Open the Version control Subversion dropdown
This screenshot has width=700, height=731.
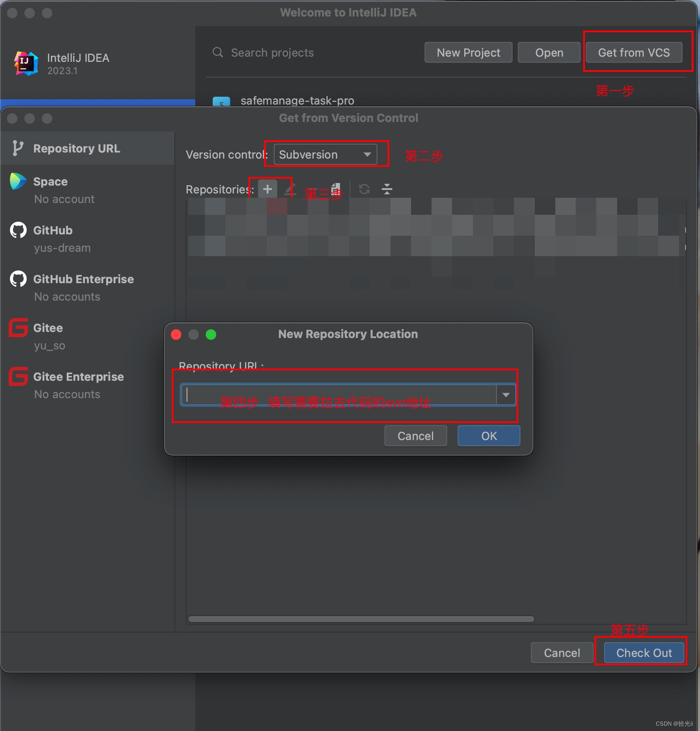tap(326, 154)
